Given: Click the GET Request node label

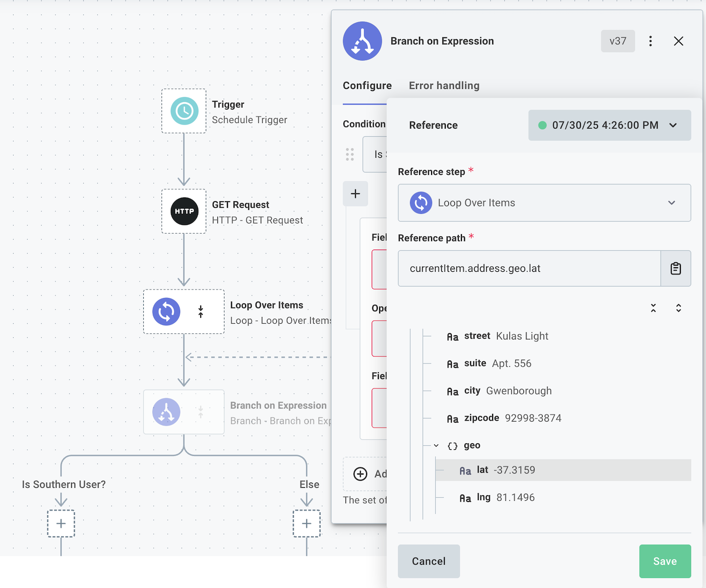Looking at the screenshot, I should pos(241,205).
